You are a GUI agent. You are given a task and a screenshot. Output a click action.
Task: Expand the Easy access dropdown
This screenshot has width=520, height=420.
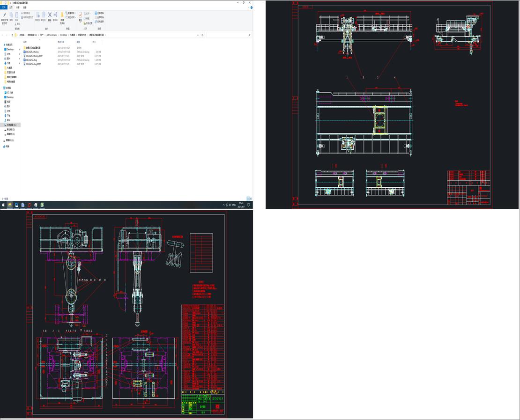[71, 17]
